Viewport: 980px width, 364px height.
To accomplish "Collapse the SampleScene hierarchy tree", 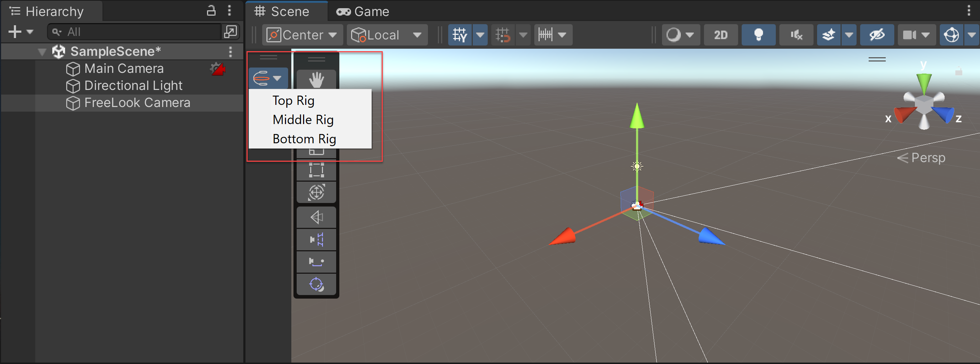I will [x=42, y=52].
